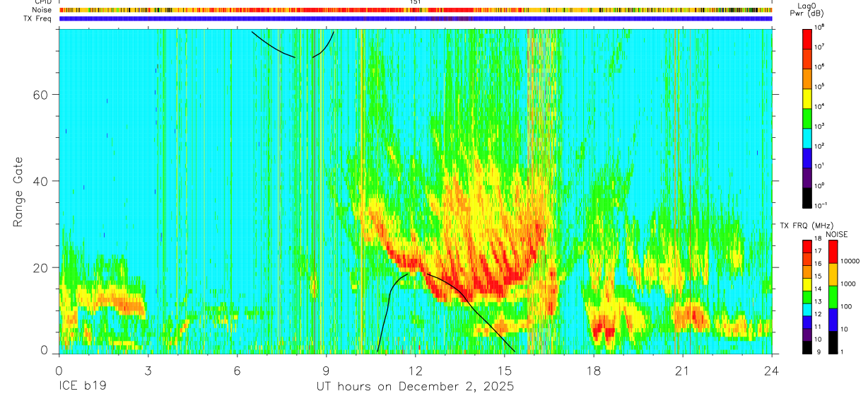
Task: Click the 'UT hours on December 2, 2025' axis label
Action: (414, 387)
